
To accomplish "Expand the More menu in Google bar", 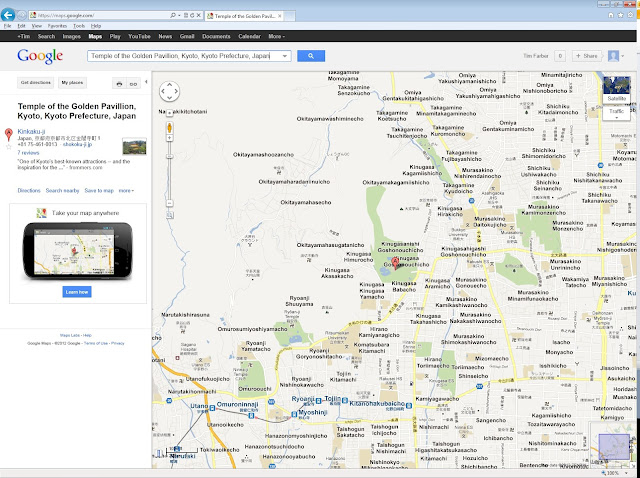I will 276,36.
